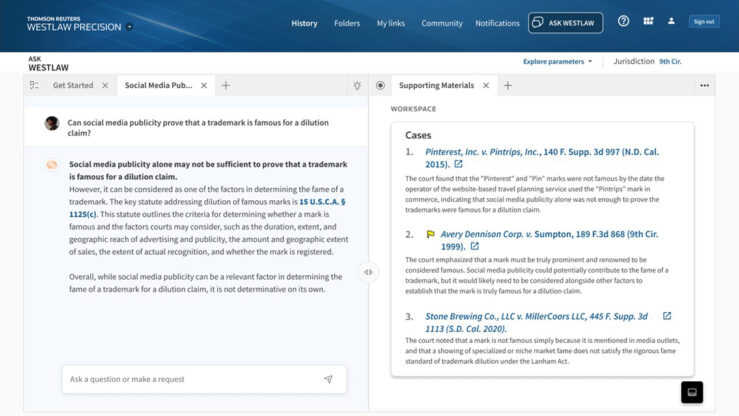Click the panel splitter handle
739x416 pixels.
tap(369, 272)
